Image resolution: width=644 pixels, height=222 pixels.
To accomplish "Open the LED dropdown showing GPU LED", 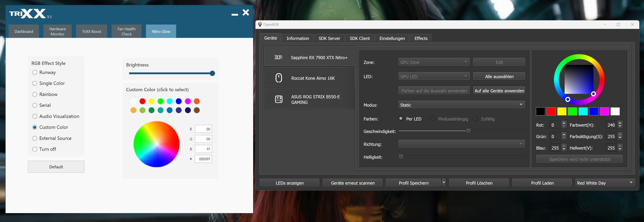I will pyautogui.click(x=434, y=76).
